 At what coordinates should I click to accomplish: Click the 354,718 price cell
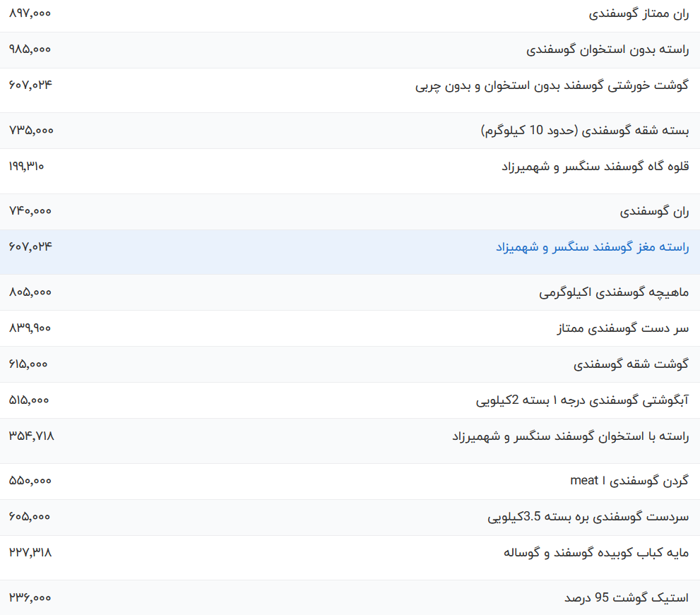coord(31,437)
